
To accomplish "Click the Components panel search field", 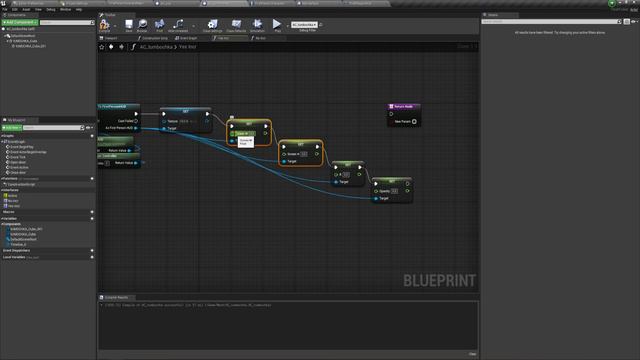I will (67, 22).
